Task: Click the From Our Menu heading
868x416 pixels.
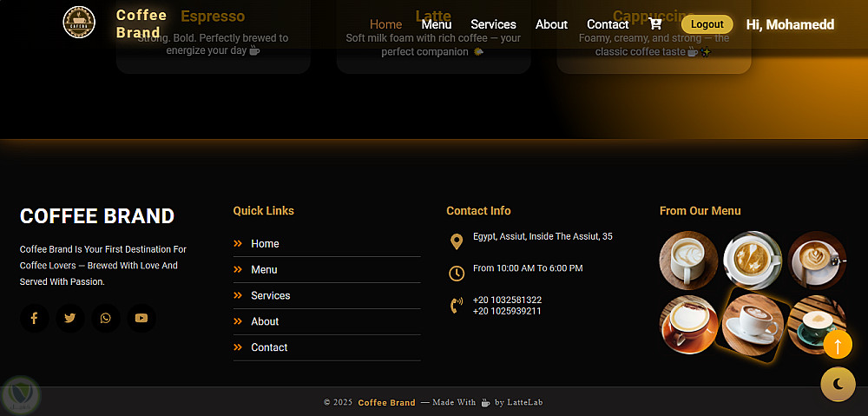Action: coord(700,211)
